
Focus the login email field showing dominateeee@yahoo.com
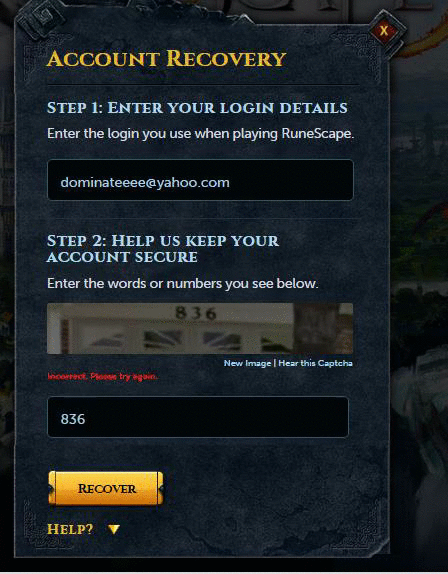pyautogui.click(x=200, y=180)
